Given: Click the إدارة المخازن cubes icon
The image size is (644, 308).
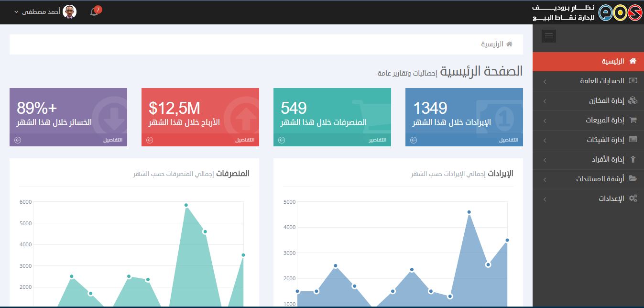Looking at the screenshot, I should click(x=633, y=101).
